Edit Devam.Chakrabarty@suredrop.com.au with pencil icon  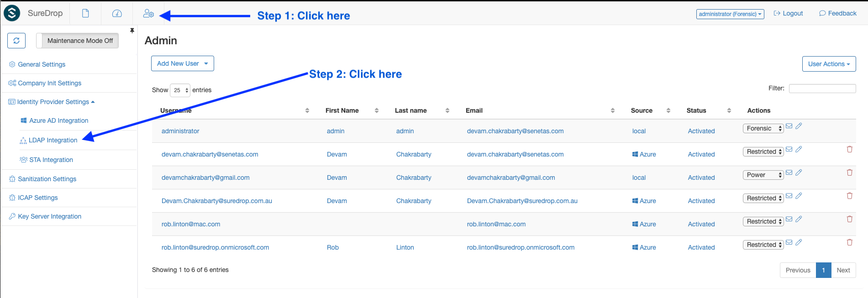point(799,196)
